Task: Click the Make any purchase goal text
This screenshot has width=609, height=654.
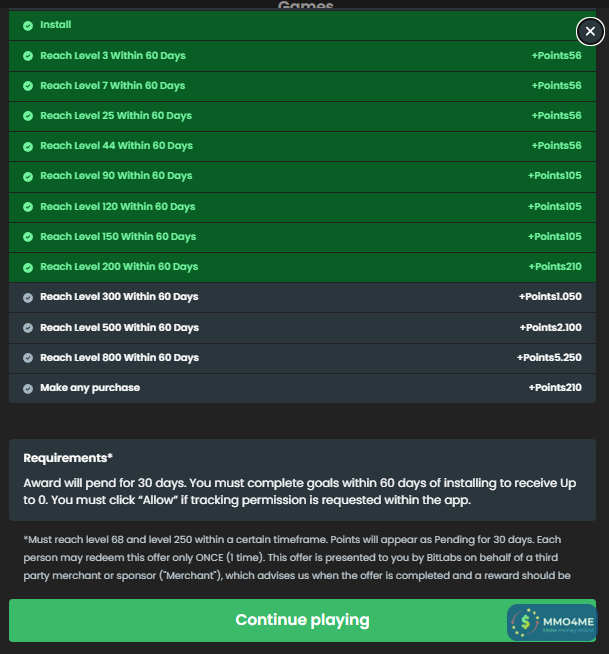Action: (x=90, y=388)
